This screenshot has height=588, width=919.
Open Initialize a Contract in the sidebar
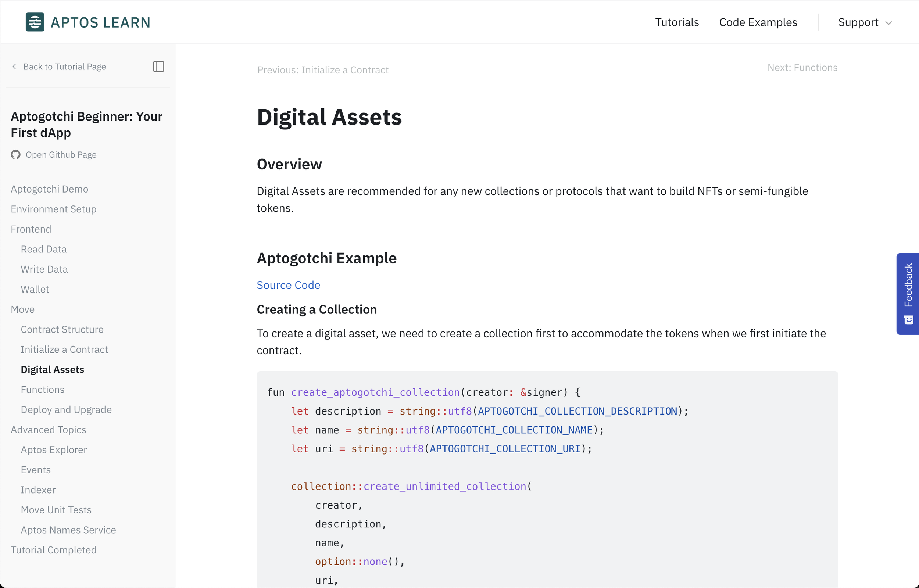tap(64, 349)
